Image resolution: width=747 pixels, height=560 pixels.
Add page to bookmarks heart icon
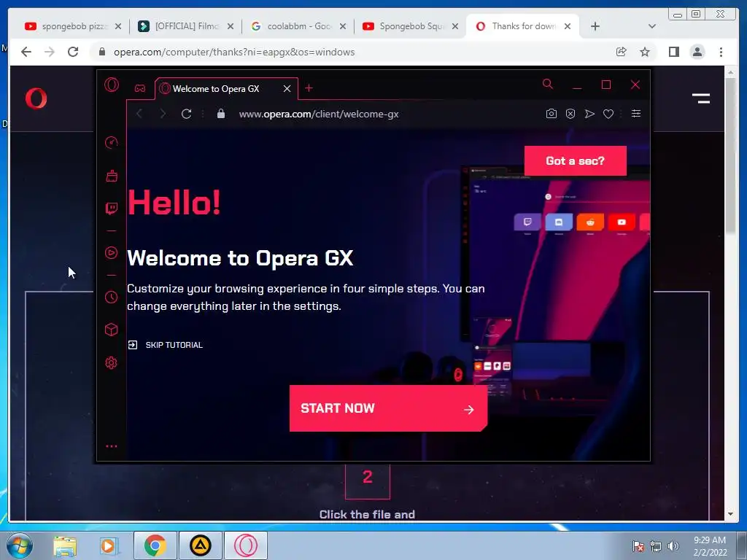point(608,114)
